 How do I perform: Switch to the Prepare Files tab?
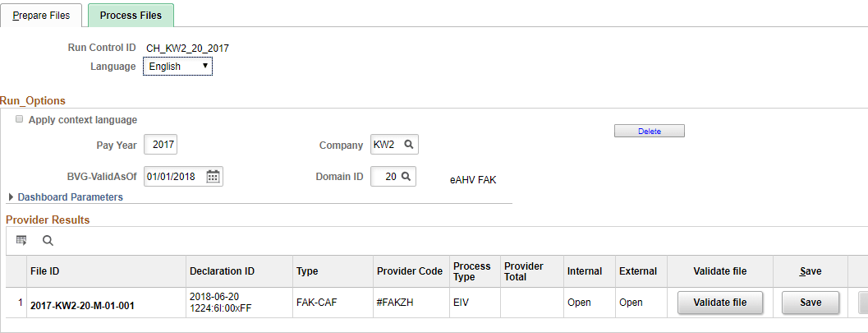click(41, 16)
